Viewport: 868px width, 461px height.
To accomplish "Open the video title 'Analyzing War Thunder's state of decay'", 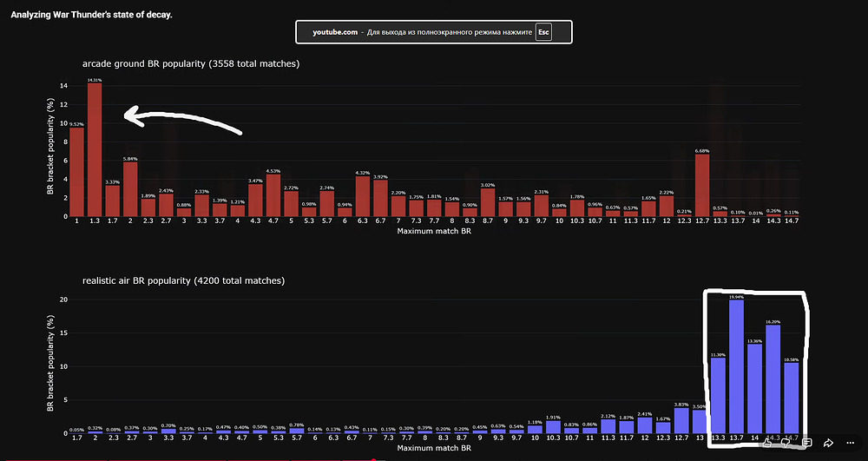I will tap(92, 15).
